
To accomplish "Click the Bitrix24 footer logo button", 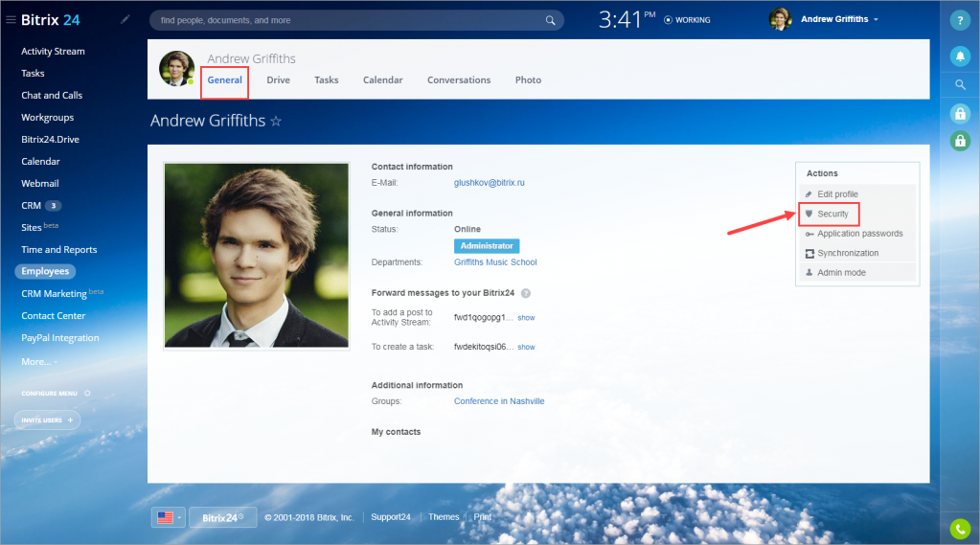I will tap(222, 517).
